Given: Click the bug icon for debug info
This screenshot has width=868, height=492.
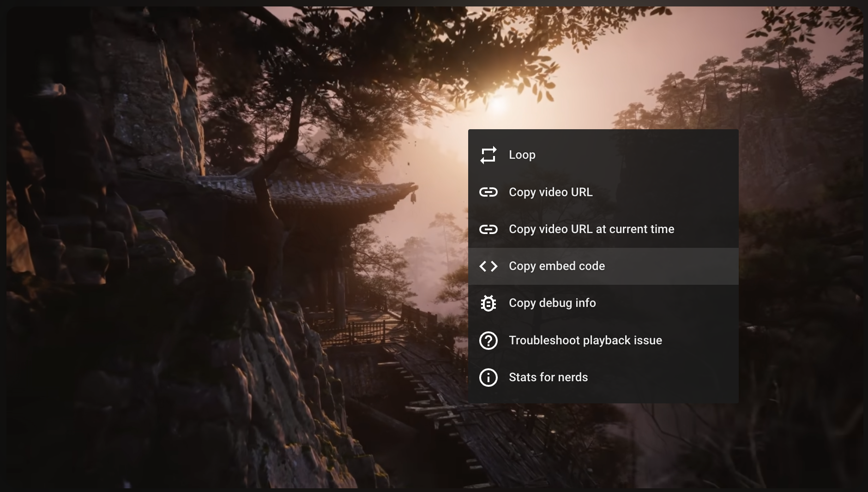Looking at the screenshot, I should point(488,303).
